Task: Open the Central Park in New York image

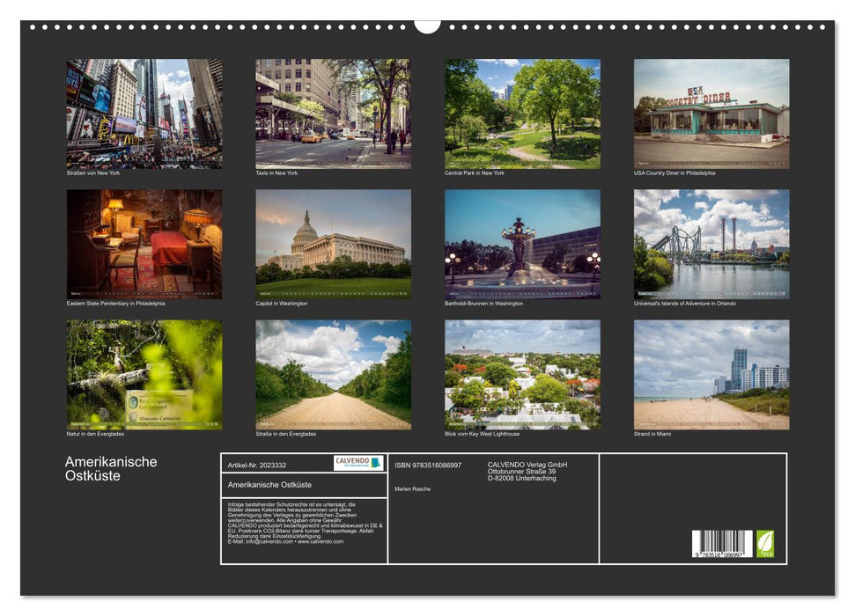Action: (x=522, y=114)
